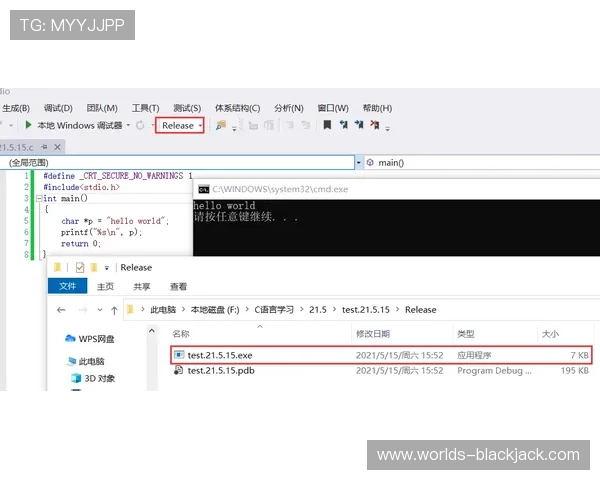The width and height of the screenshot is (600, 480).
Task: Open the 团队(M) Team menu
Action: [x=102, y=108]
